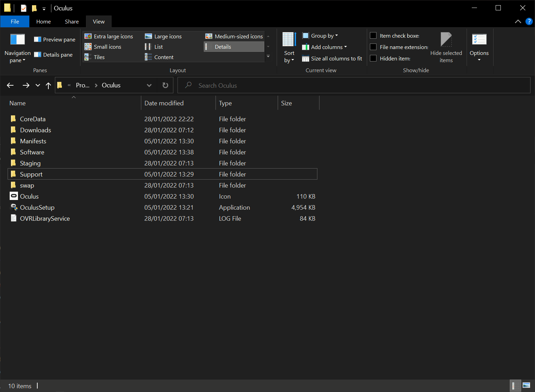Screen dimensions: 535x392
Task: Click the Refresh button in address bar
Action: [165, 85]
